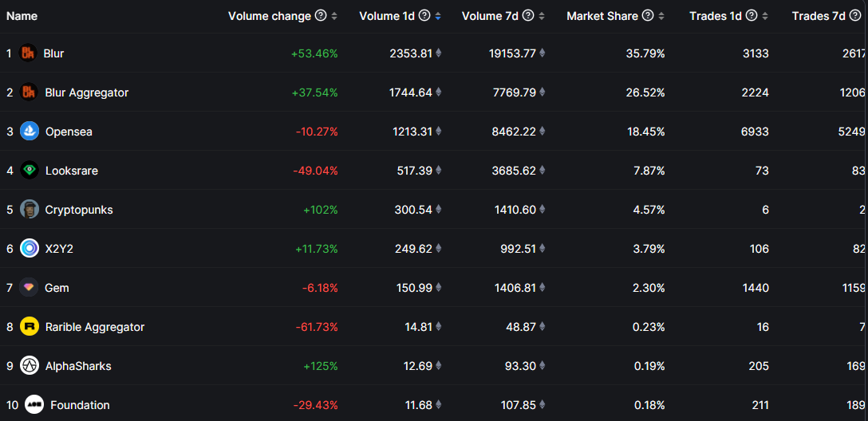Sort by Volume 1d column arrows
This screenshot has width=868, height=421.
438,16
